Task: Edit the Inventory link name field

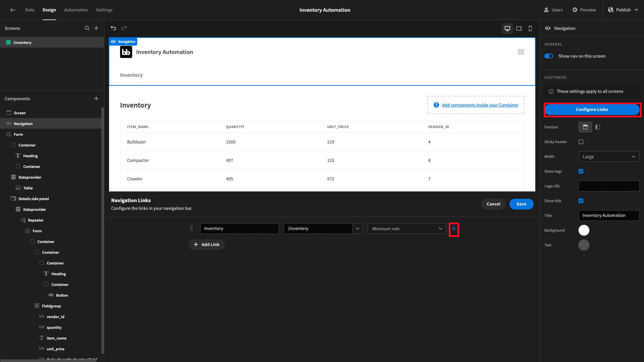Action: tap(239, 229)
